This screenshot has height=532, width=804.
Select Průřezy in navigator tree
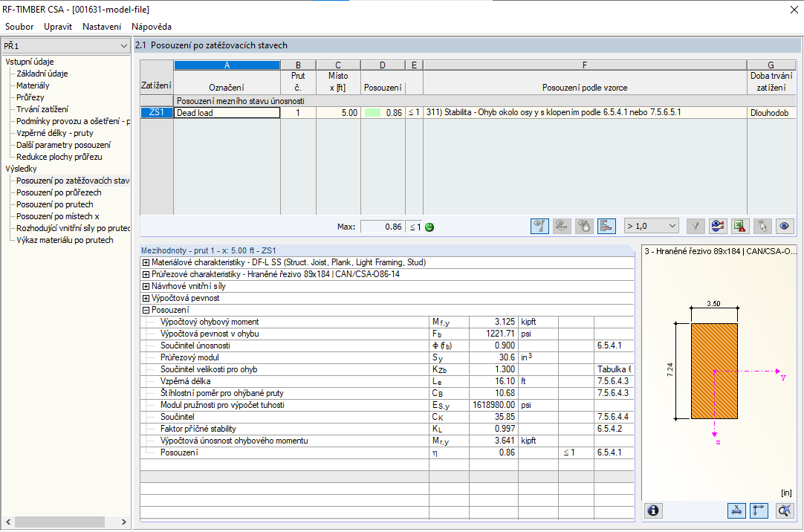30,97
